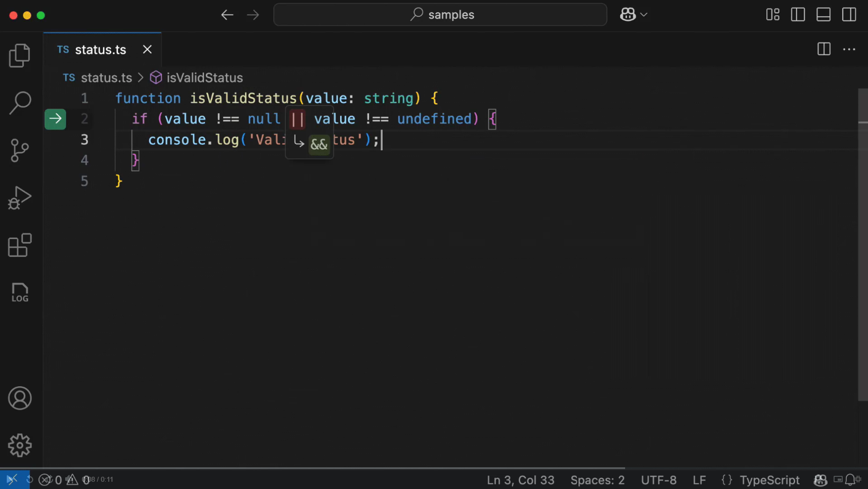Screen dimensions: 868x489
Task: Open the Accounts menu icon
Action: click(x=19, y=398)
